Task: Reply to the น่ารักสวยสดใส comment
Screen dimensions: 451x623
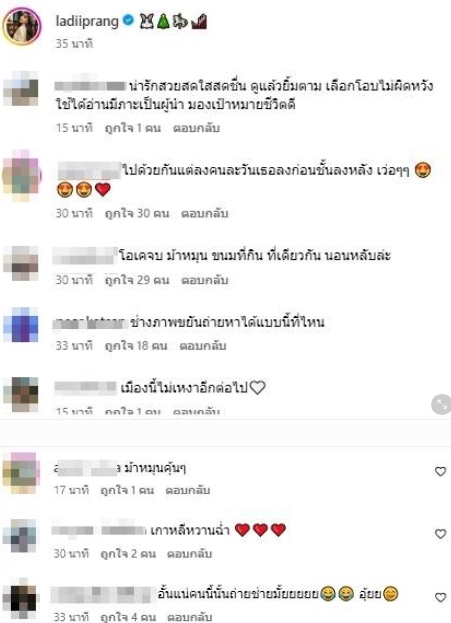Action: click(x=196, y=128)
